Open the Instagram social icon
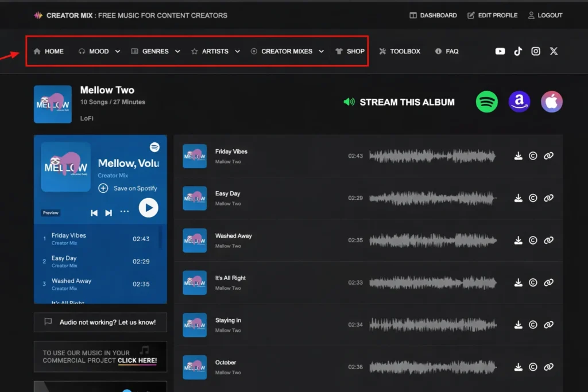 click(x=536, y=51)
